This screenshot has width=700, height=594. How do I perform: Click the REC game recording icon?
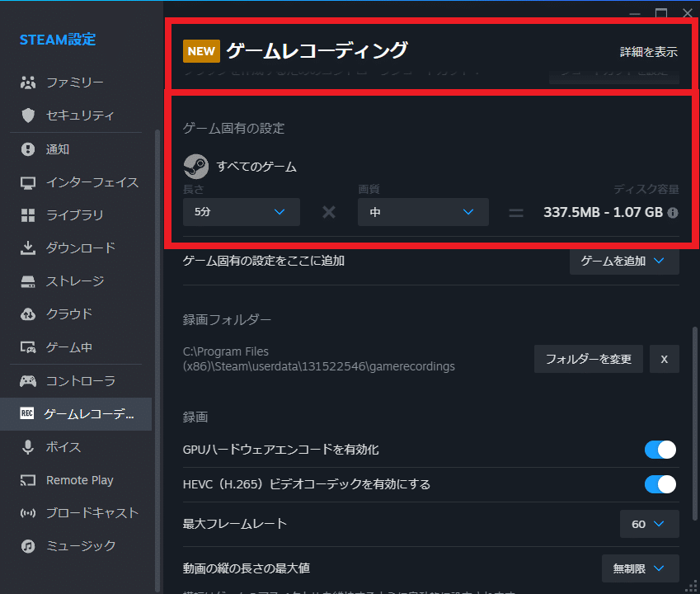tap(26, 413)
